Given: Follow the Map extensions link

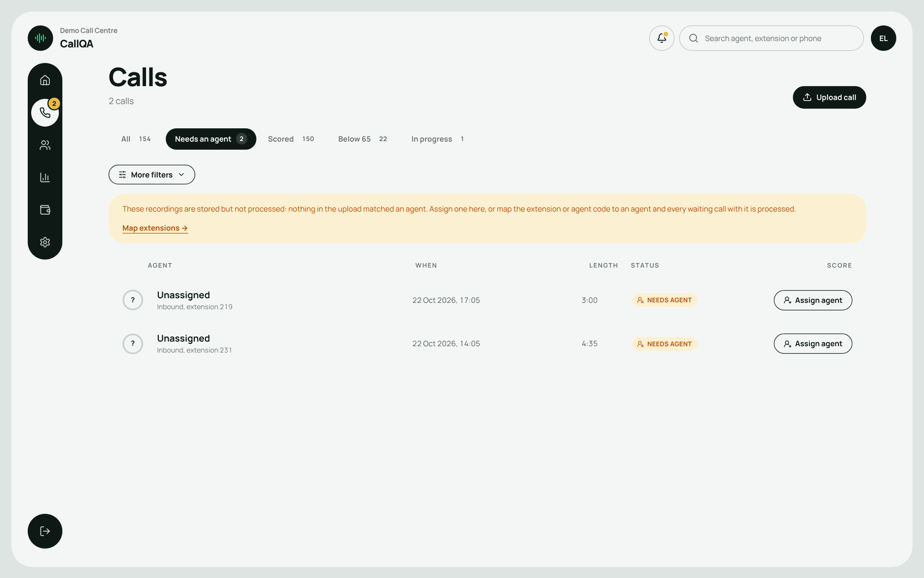Looking at the screenshot, I should [x=155, y=228].
